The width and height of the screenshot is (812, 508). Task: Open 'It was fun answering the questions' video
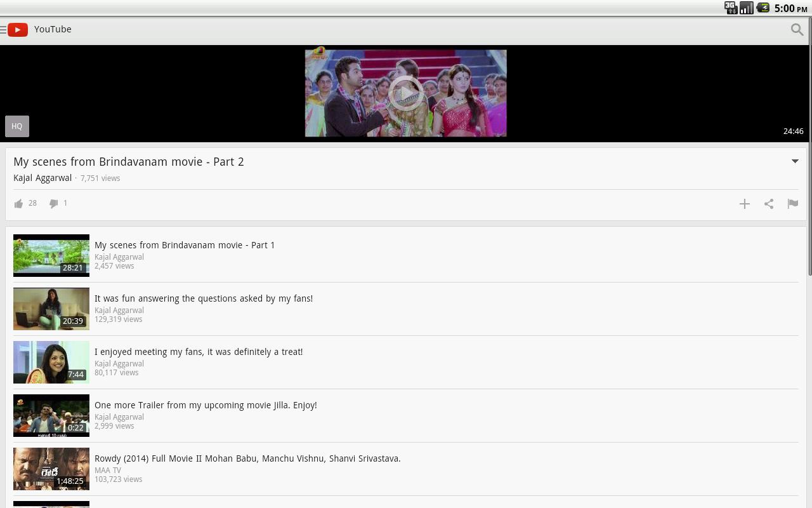coord(204,298)
